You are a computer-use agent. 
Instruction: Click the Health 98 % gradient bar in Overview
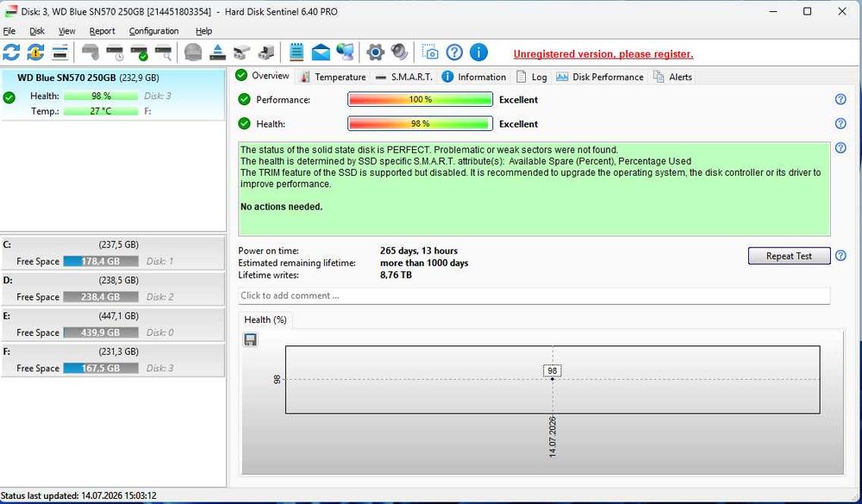click(420, 124)
